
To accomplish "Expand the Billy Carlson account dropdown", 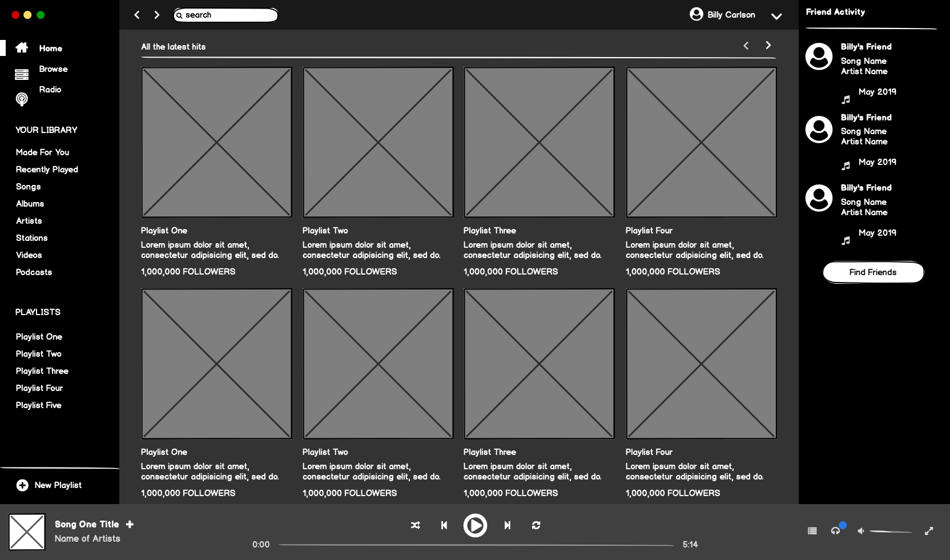I will point(776,16).
